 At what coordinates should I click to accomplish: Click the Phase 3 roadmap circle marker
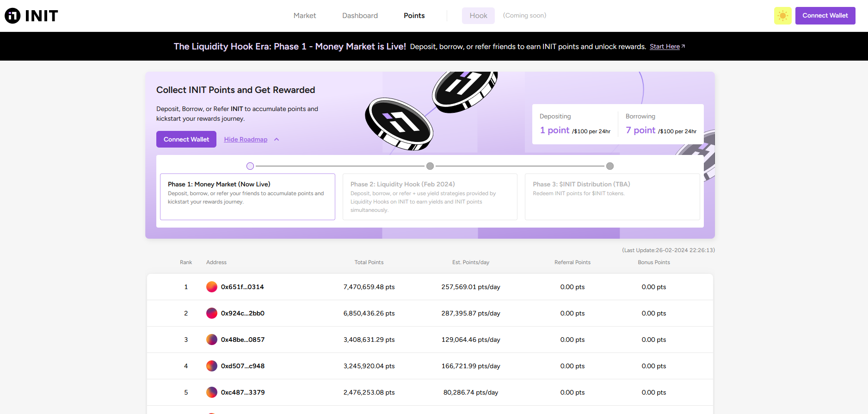tap(610, 166)
